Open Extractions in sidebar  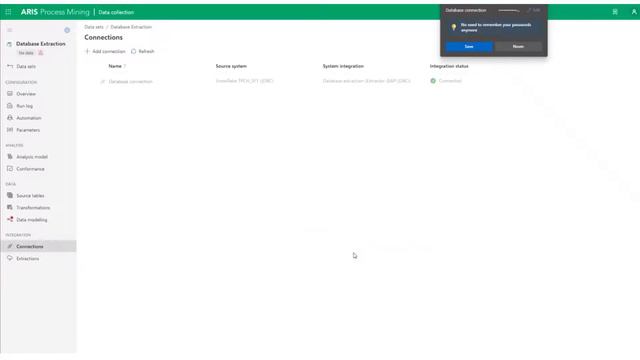28,259
